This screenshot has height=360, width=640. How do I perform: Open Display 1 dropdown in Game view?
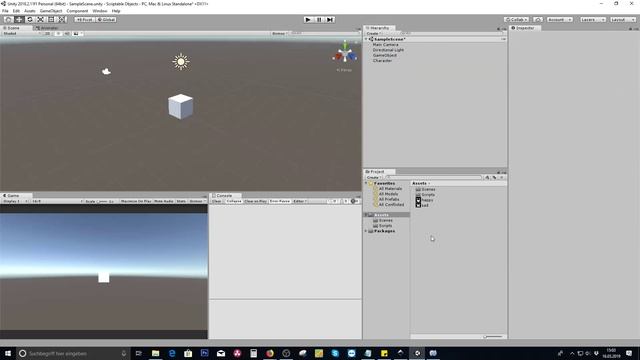[15, 201]
